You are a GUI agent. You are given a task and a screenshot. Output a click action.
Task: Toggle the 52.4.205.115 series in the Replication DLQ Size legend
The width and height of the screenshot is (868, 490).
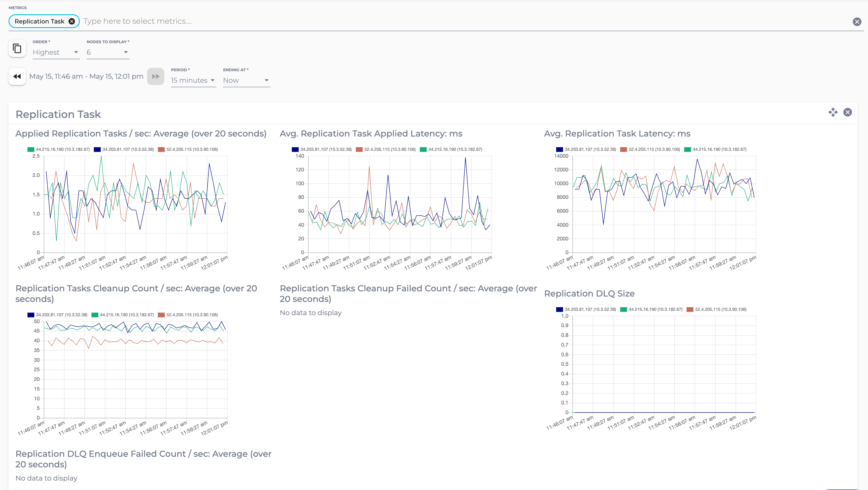720,309
